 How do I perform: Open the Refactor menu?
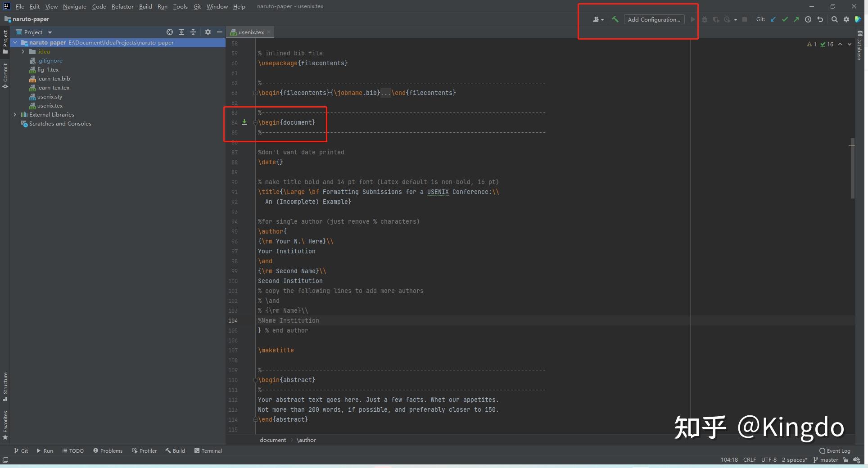[122, 6]
